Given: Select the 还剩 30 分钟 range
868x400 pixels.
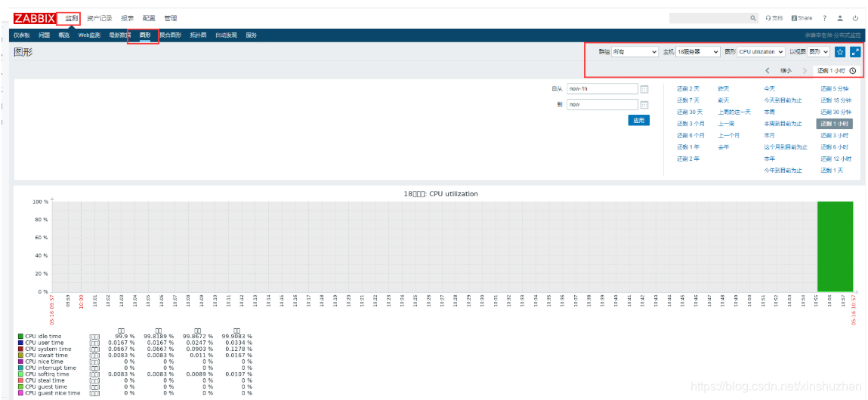Looking at the screenshot, I should 836,112.
